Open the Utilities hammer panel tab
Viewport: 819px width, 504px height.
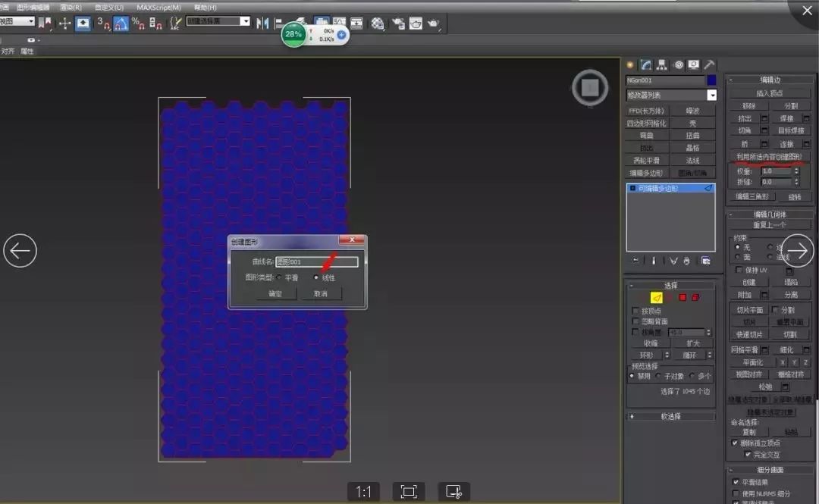709,64
